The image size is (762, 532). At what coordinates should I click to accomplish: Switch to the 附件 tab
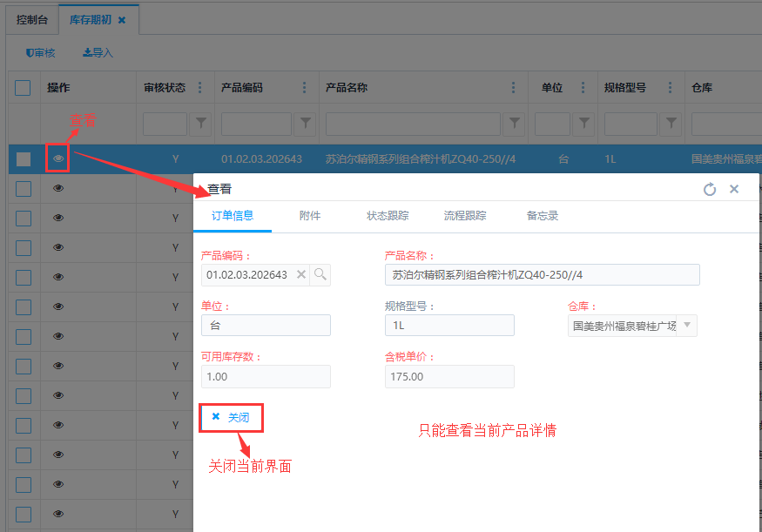click(310, 216)
